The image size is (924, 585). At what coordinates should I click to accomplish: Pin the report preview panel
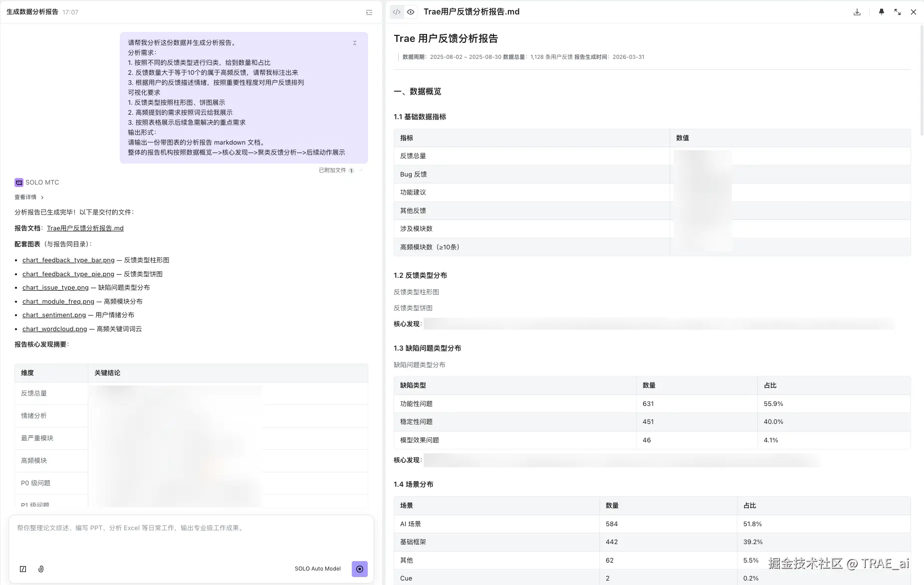[882, 12]
